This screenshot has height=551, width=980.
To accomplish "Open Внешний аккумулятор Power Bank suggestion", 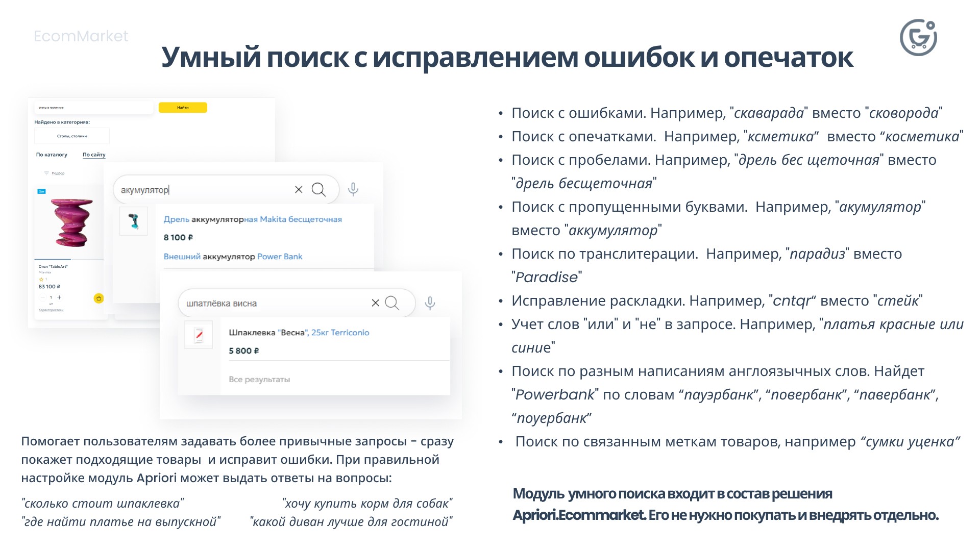I will 233,256.
